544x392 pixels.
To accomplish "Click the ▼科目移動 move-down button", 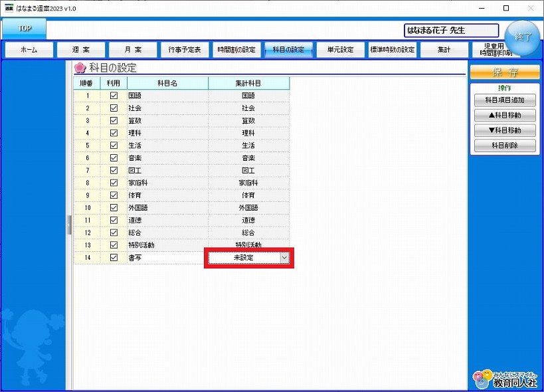I will 505,130.
